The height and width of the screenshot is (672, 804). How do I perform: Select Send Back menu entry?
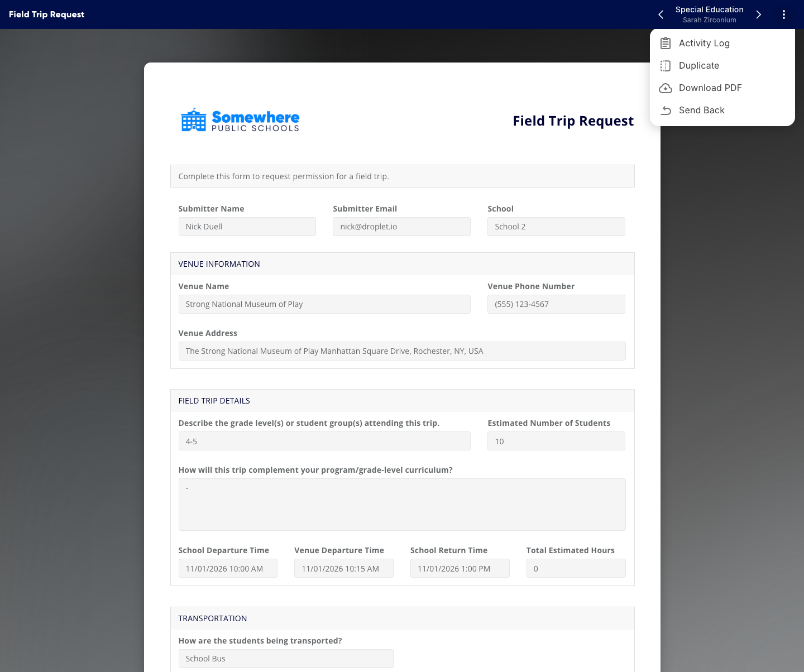[722, 110]
